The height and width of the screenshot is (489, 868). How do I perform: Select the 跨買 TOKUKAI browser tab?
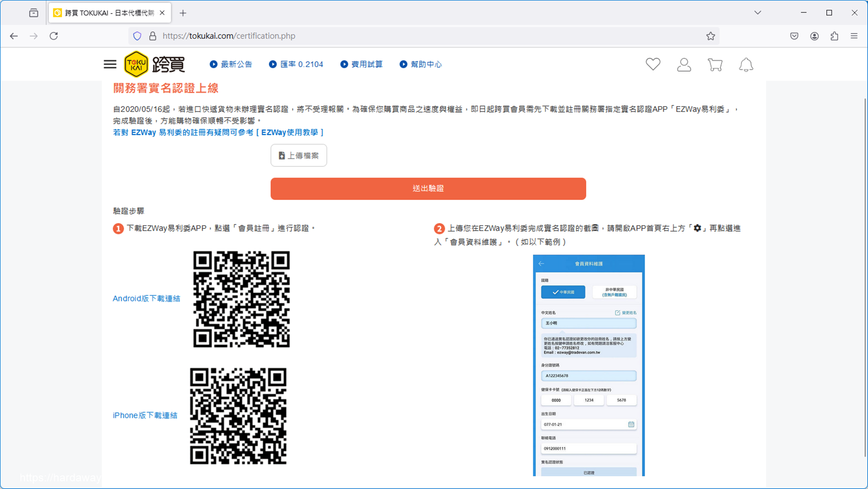(x=109, y=13)
